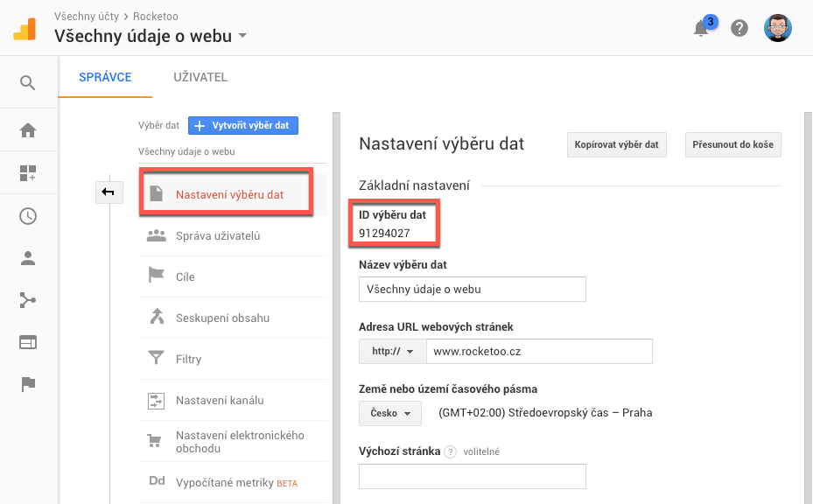Click the behavior screen icon in sidebar

tap(27, 342)
